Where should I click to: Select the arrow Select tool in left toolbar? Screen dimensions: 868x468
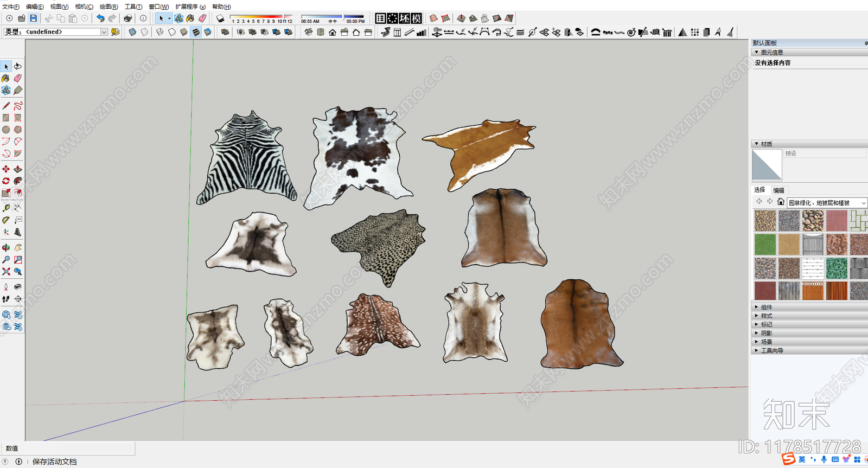pos(6,66)
